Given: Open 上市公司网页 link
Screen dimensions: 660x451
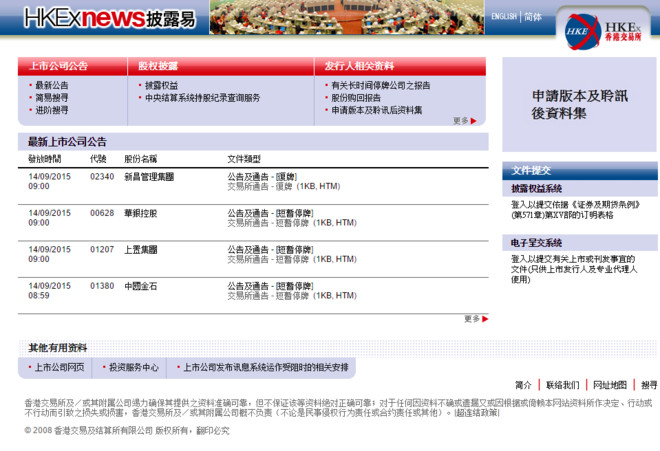Looking at the screenshot, I should (59, 367).
